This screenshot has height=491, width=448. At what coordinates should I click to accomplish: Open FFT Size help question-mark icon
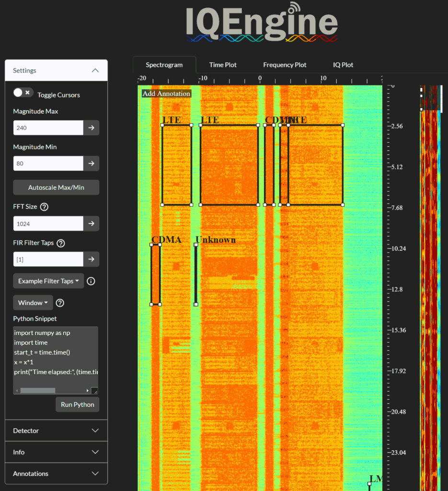[x=45, y=207]
